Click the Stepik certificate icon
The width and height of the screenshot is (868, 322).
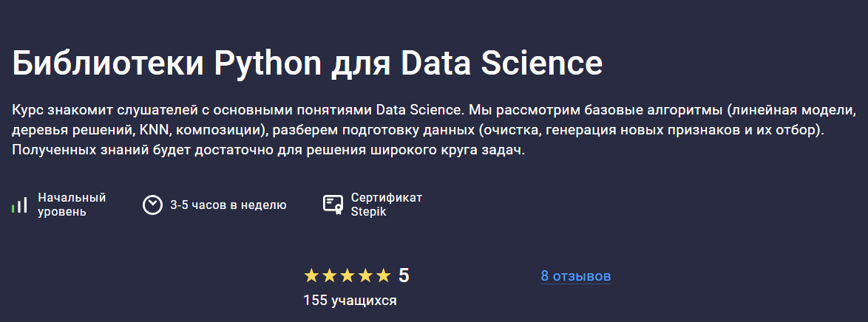333,205
